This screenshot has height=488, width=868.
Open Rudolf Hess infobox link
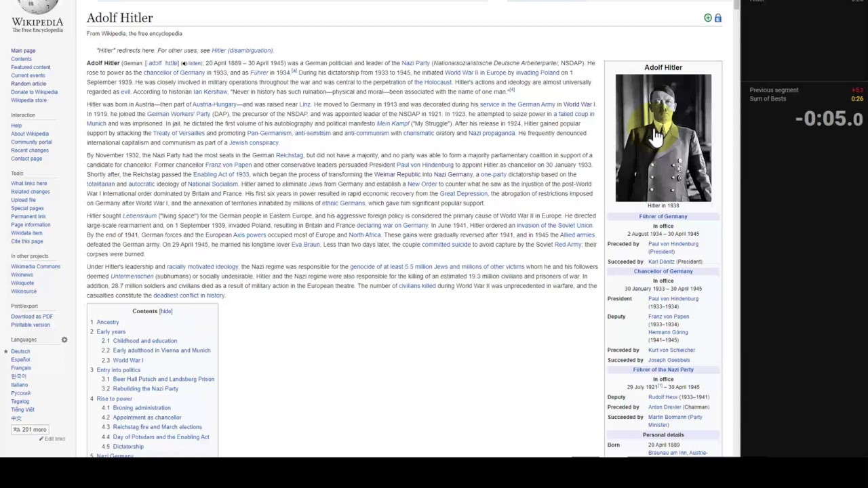click(x=663, y=397)
